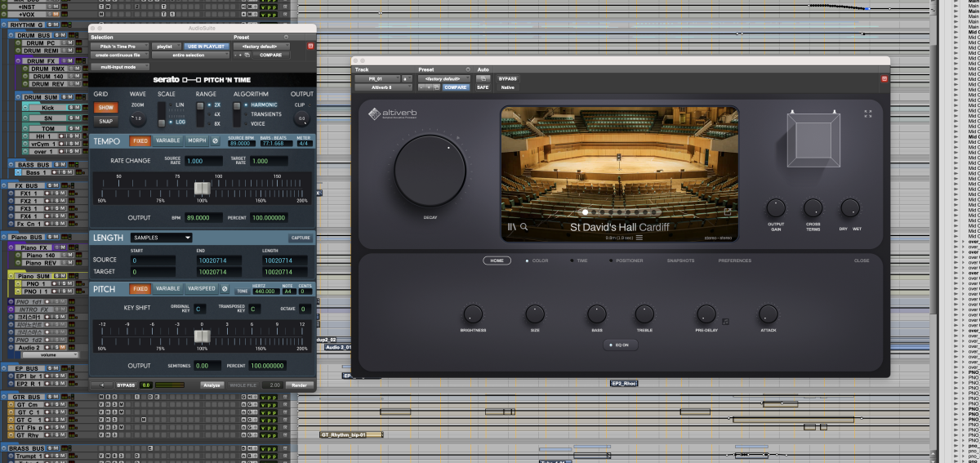This screenshot has width=980, height=463.
Task: Click the Altiverb preset copy settings icon
Action: coord(436,87)
